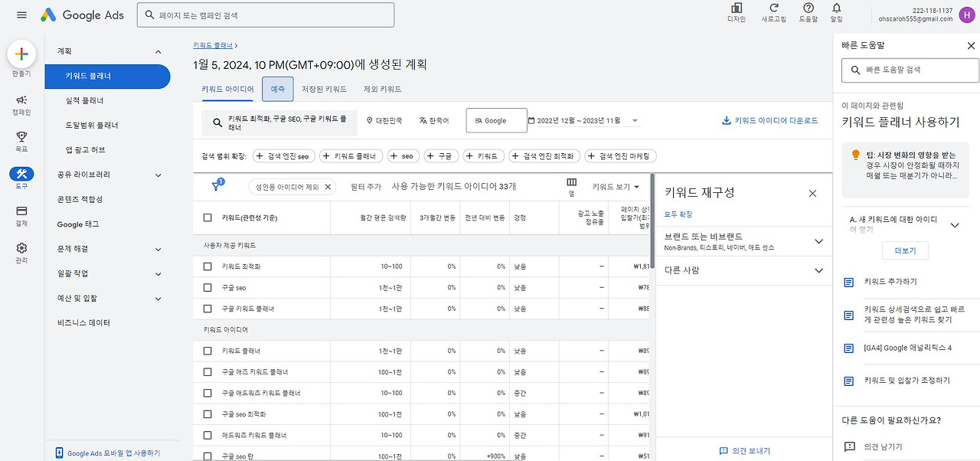Select 도구 wrench icon in sidebar
This screenshot has width=980, height=461.
tap(21, 174)
